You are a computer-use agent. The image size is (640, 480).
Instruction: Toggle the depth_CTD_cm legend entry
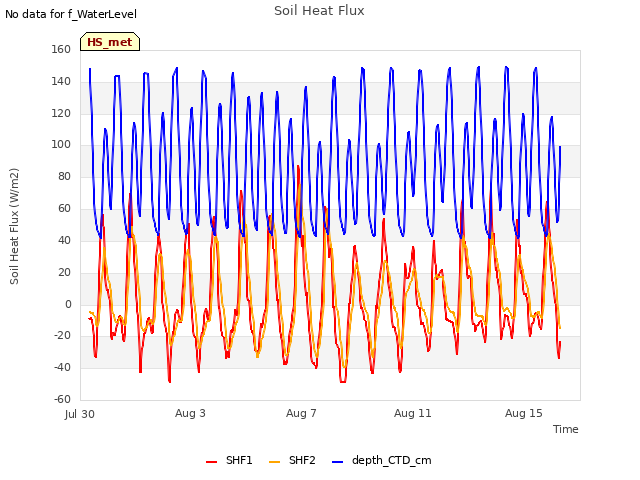382,460
